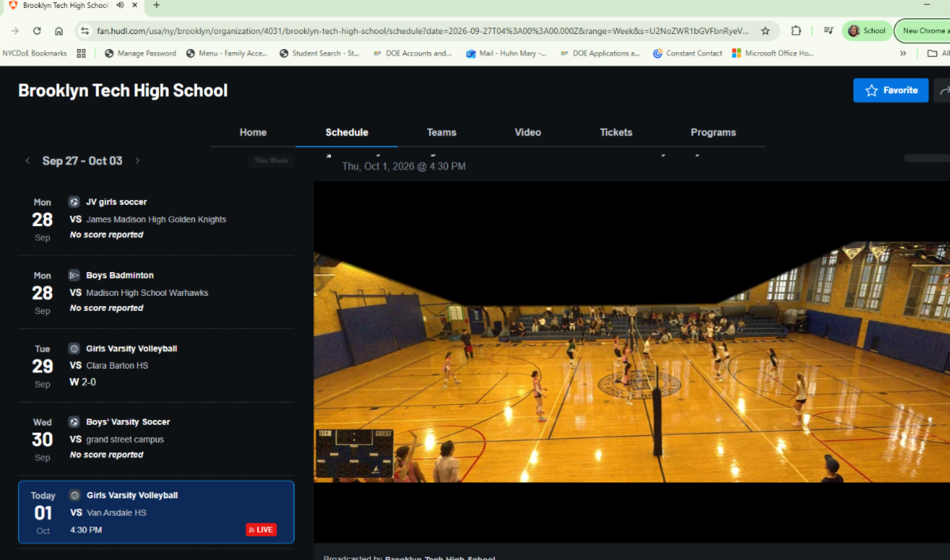Open the apps grid in bookmarks bar
The height and width of the screenshot is (560, 950).
[81, 53]
